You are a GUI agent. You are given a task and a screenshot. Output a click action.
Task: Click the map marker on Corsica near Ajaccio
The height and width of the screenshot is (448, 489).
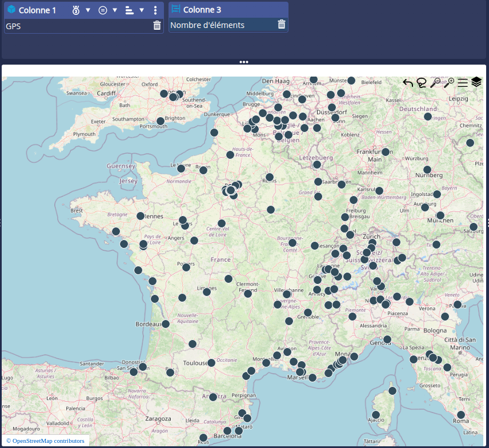[376, 415]
